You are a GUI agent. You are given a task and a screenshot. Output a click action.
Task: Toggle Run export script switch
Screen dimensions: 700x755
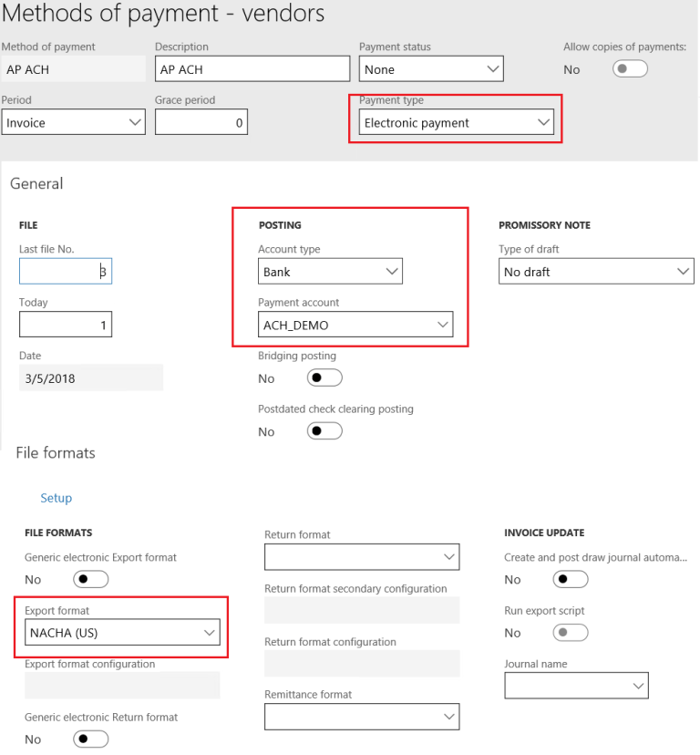(571, 632)
